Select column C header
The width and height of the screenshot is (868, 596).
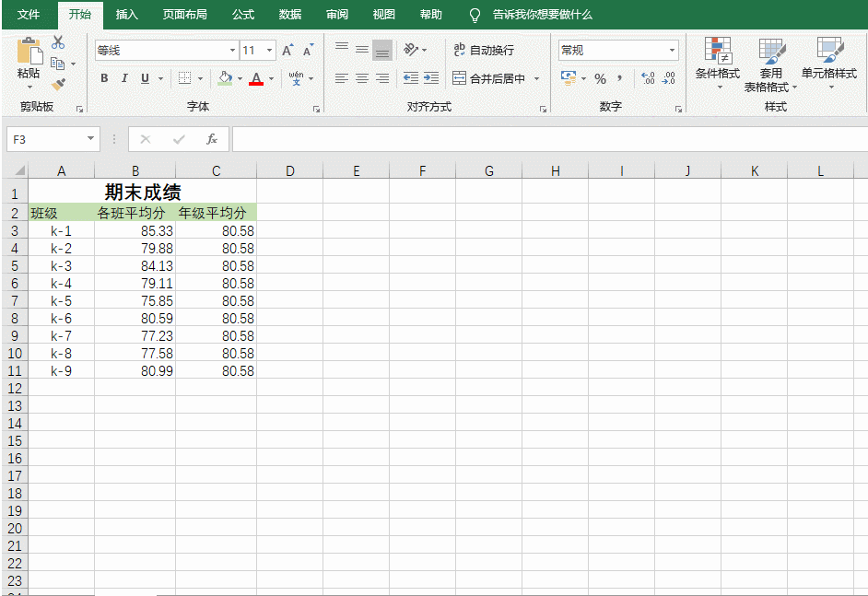(x=216, y=170)
